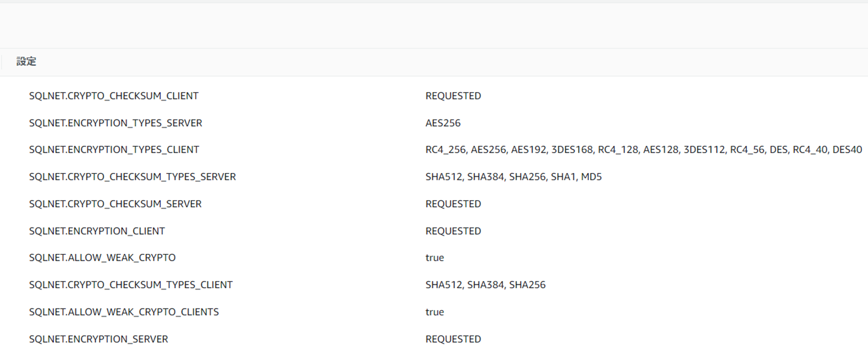Click the true value for ALLOW_WEAK_CRYPTO
The height and width of the screenshot is (357, 868).
[x=435, y=258]
